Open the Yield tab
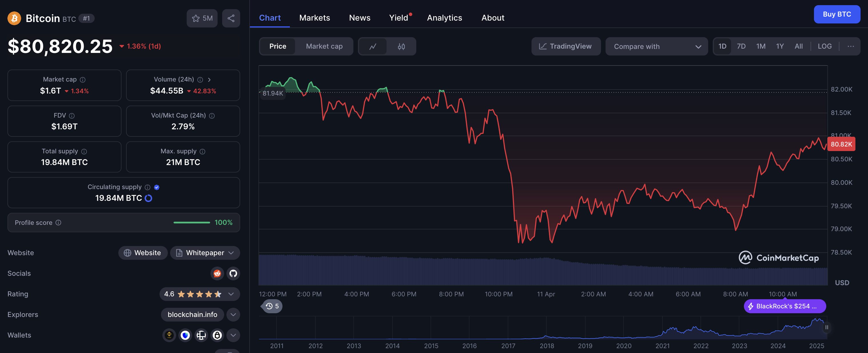Image resolution: width=868 pixels, height=353 pixels. click(399, 18)
